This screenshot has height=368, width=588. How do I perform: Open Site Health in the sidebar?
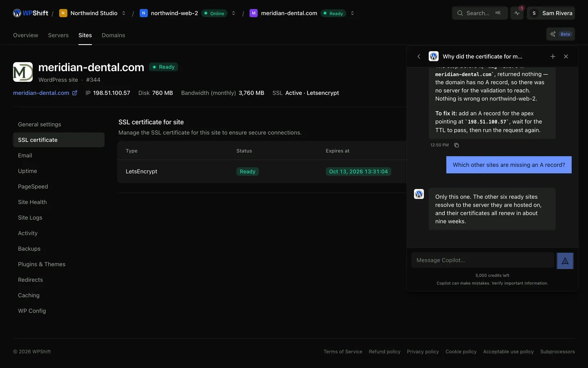coord(59,202)
